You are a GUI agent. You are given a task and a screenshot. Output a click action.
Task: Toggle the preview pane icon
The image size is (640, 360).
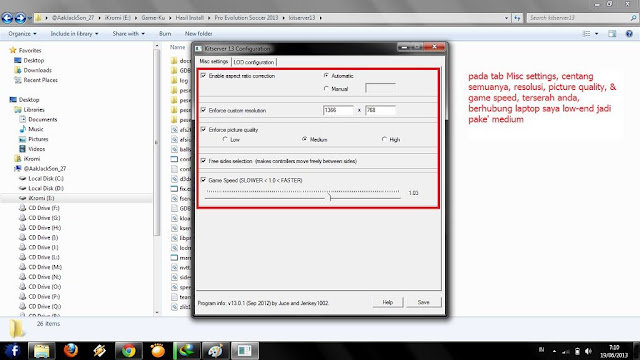coord(612,33)
